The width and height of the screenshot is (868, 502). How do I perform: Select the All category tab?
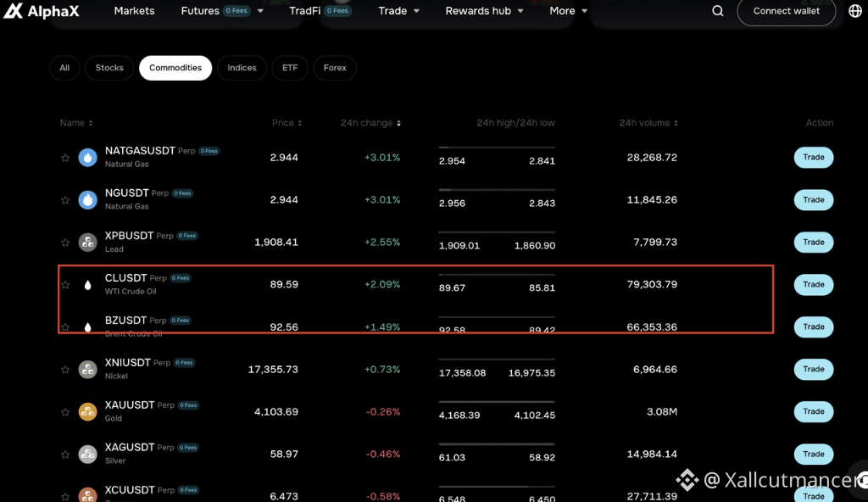pos(64,68)
